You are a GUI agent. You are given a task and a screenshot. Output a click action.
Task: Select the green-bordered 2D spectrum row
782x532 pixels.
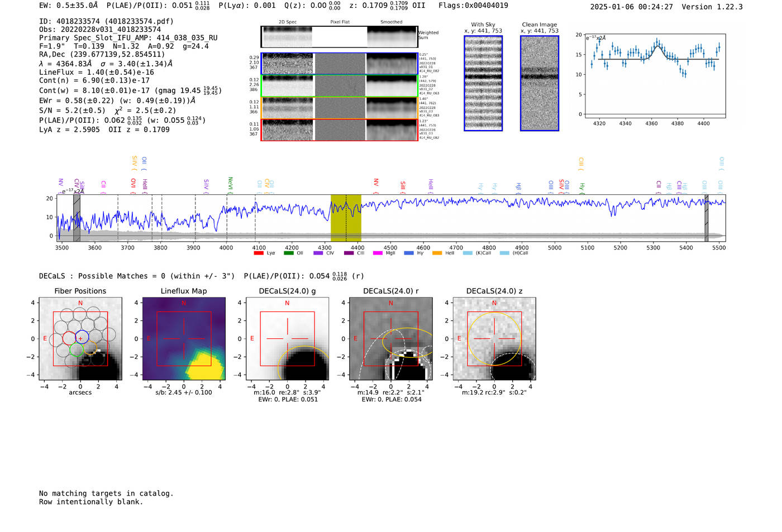tap(339, 86)
